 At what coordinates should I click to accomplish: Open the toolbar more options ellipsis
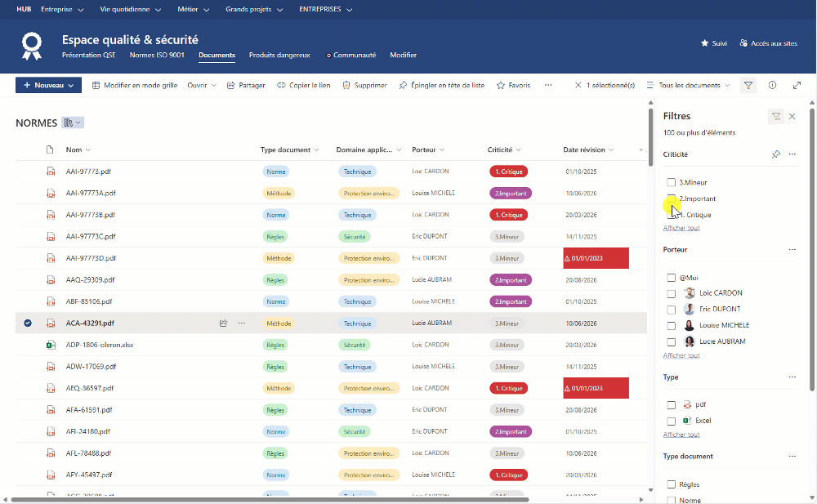[548, 85]
